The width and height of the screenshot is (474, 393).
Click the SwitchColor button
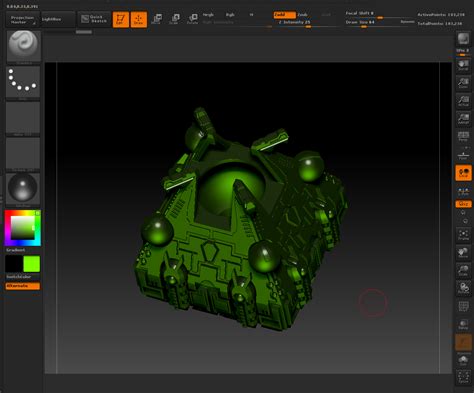click(x=19, y=277)
